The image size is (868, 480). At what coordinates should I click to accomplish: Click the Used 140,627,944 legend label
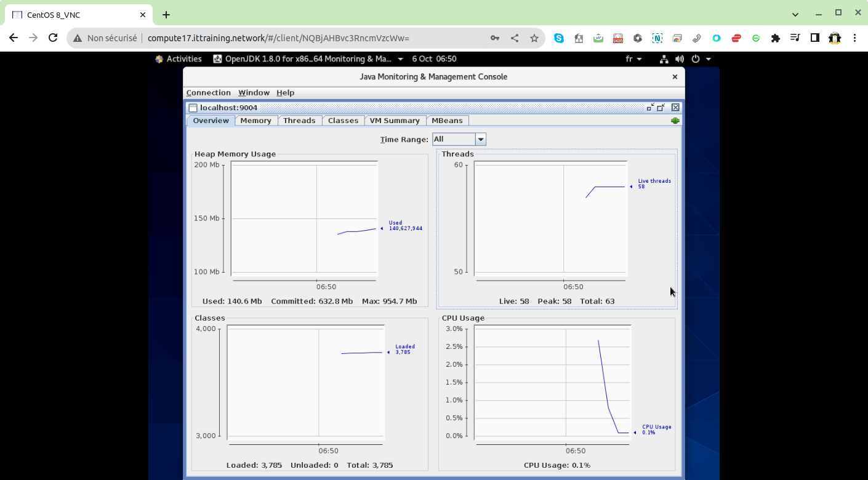(x=405, y=226)
